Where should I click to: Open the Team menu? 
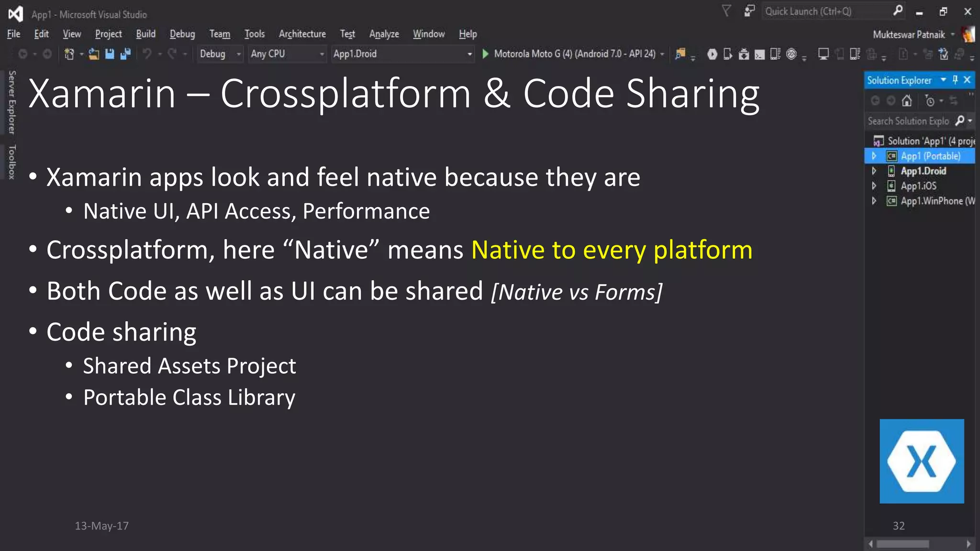pos(220,34)
